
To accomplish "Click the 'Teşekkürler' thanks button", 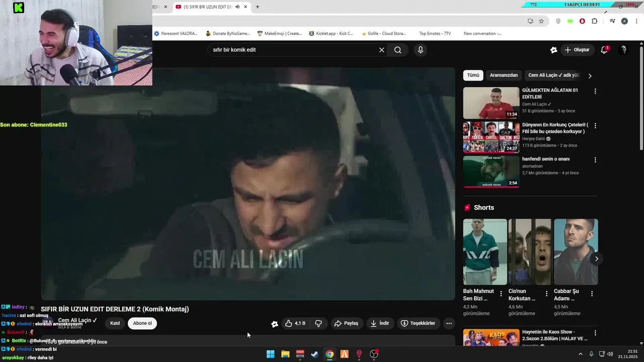I will pyautogui.click(x=418, y=323).
